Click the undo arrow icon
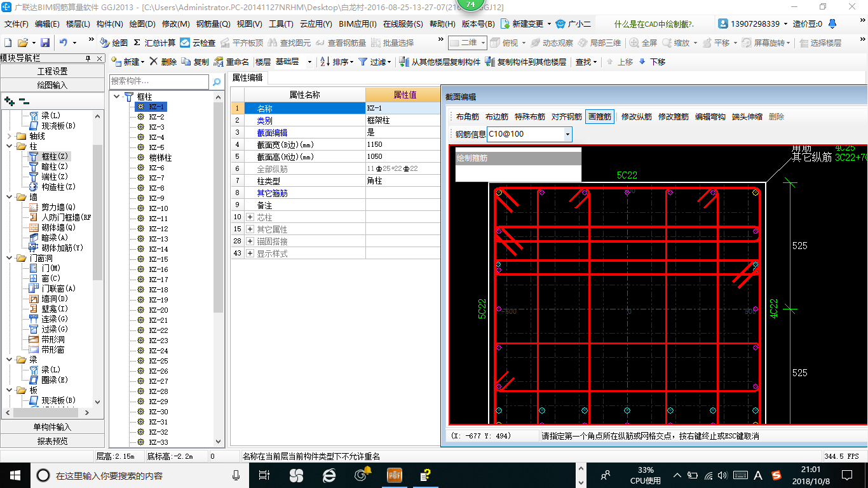The width and height of the screenshot is (868, 488). pyautogui.click(x=64, y=43)
